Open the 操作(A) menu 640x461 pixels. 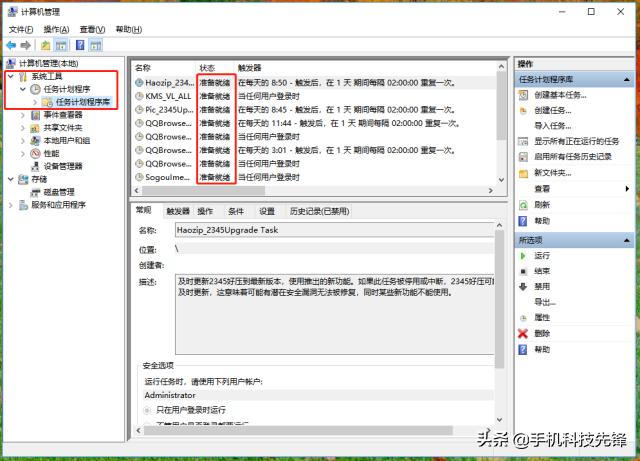pos(56,29)
